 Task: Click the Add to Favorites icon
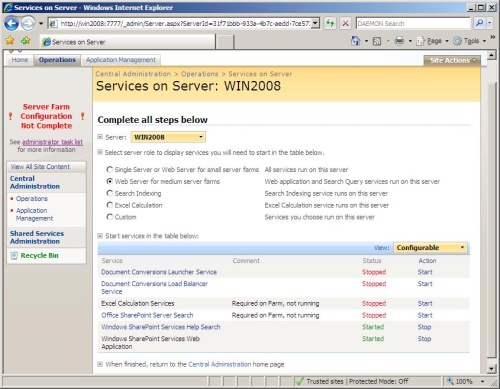pos(26,41)
